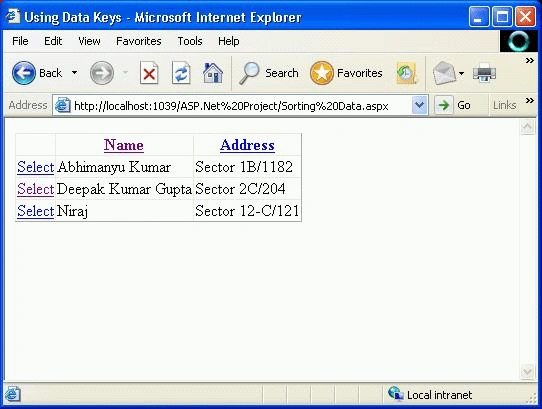The width and height of the screenshot is (542, 409).
Task: Print the page with printer icon
Action: [x=484, y=73]
